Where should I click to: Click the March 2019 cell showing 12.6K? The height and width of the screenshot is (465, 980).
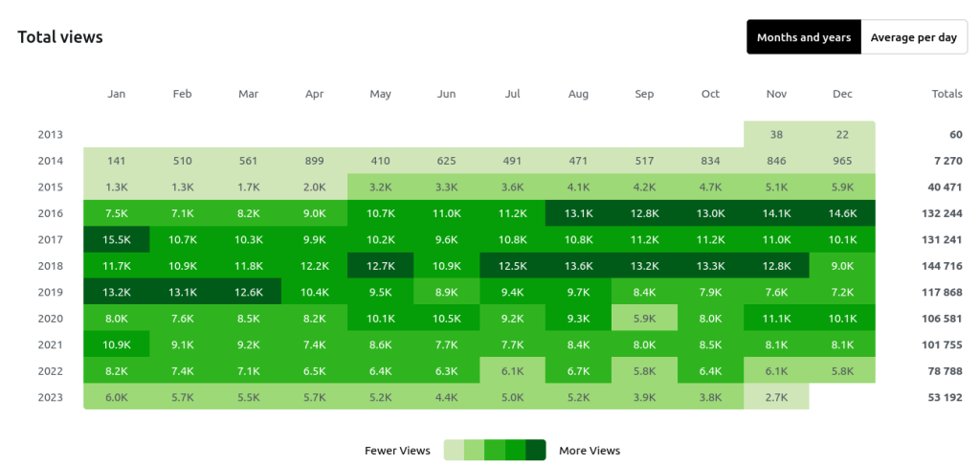248,292
